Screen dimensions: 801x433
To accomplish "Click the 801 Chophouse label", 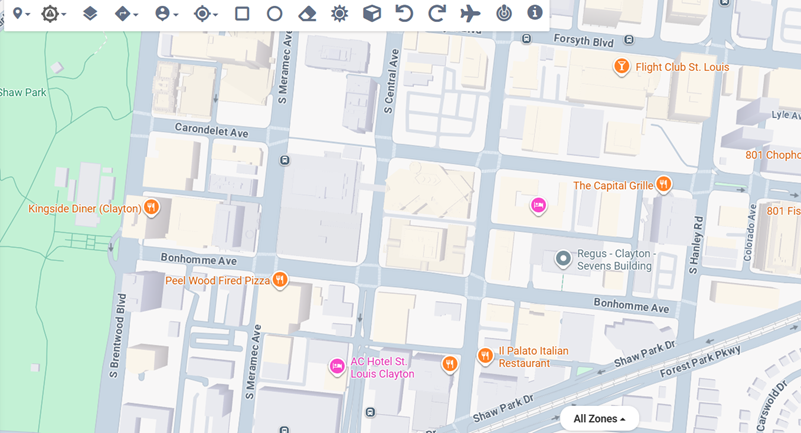I will click(773, 155).
